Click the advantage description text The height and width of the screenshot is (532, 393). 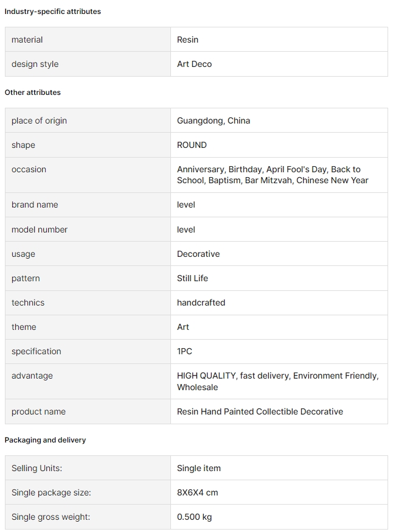click(278, 382)
